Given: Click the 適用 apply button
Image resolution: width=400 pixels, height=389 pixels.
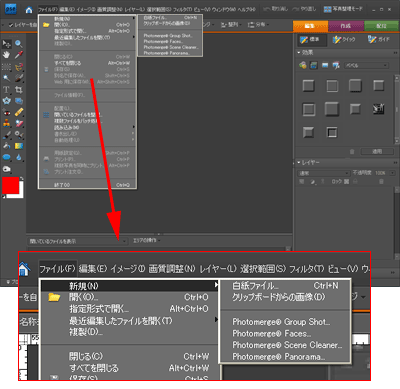Looking at the screenshot, I should click(x=377, y=152).
